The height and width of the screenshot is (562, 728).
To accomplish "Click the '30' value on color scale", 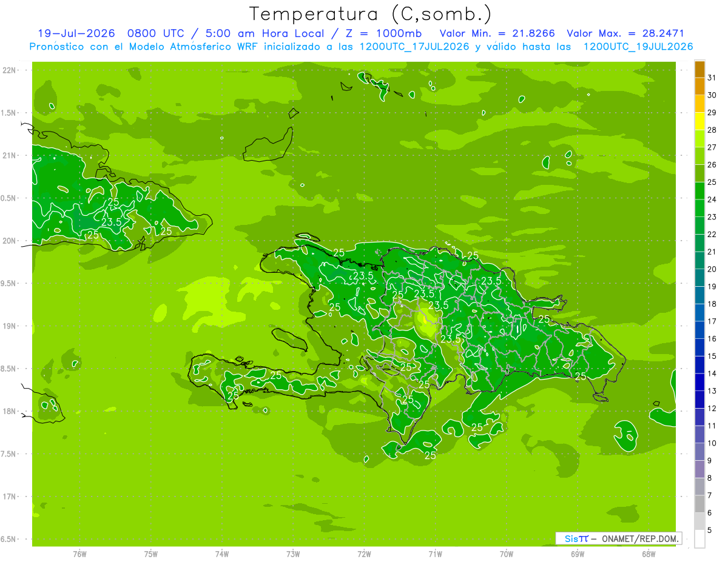I will pyautogui.click(x=712, y=95).
